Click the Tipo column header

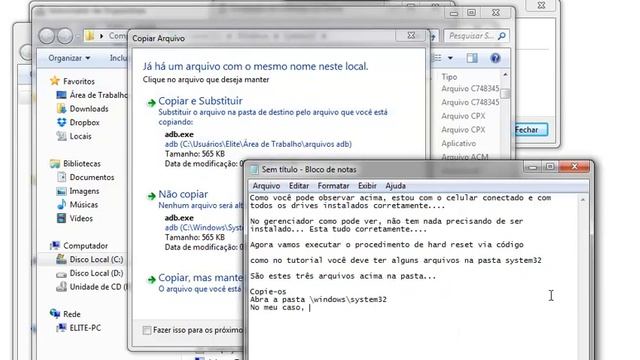[x=449, y=77]
